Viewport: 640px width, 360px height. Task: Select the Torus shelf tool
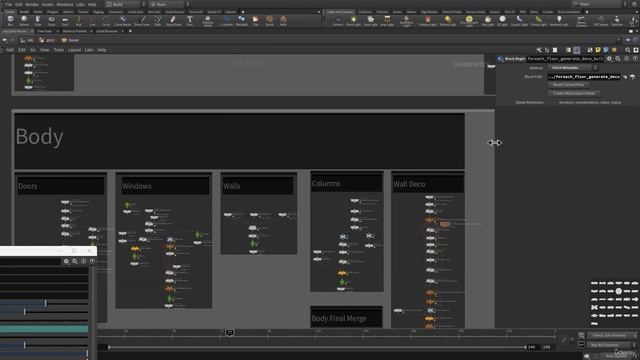tap(51, 20)
